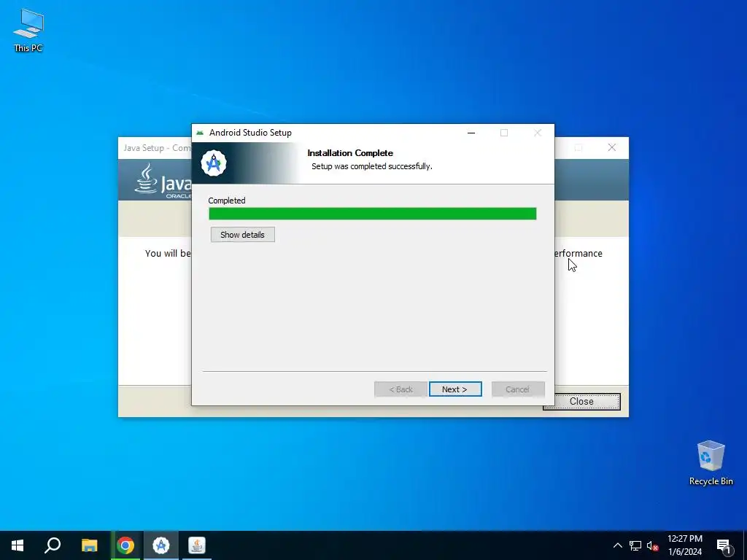Click the Show details button
The height and width of the screenshot is (560, 747).
point(242,234)
